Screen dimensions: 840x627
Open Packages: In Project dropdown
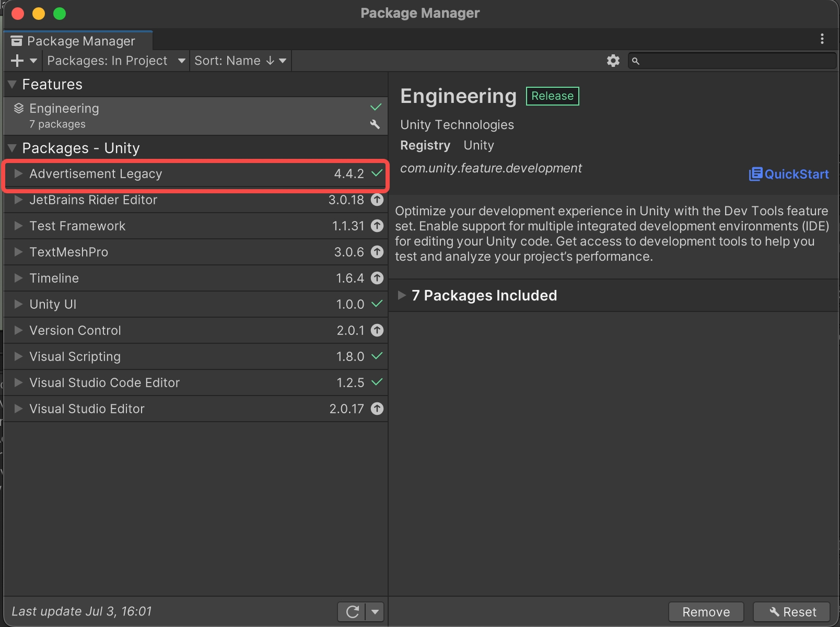tap(116, 61)
